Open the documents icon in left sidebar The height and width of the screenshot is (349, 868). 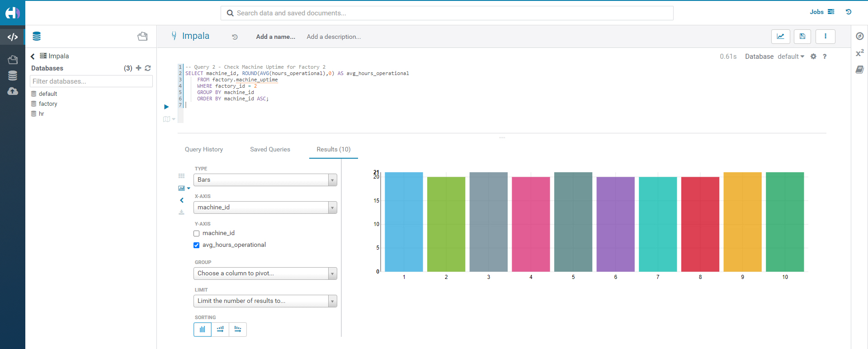13,60
